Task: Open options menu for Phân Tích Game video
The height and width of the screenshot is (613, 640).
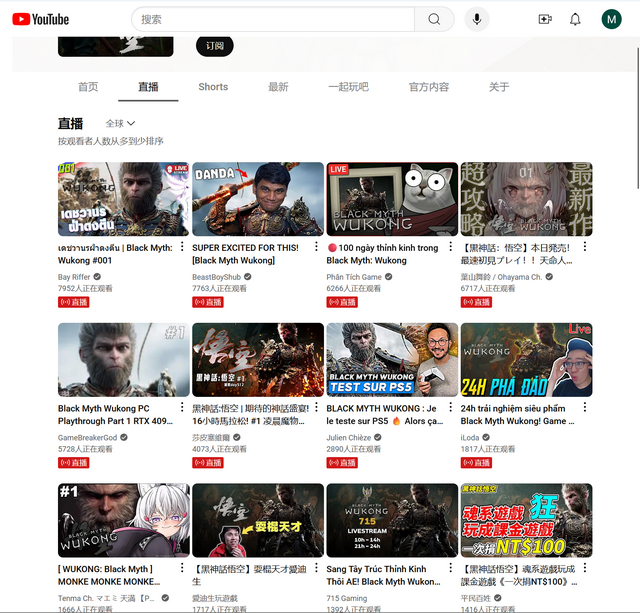Action: (451, 247)
